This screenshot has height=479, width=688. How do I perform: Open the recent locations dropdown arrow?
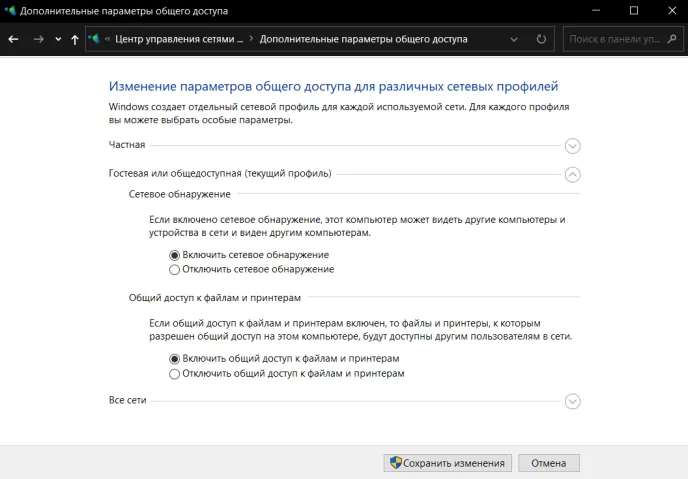click(x=58, y=40)
